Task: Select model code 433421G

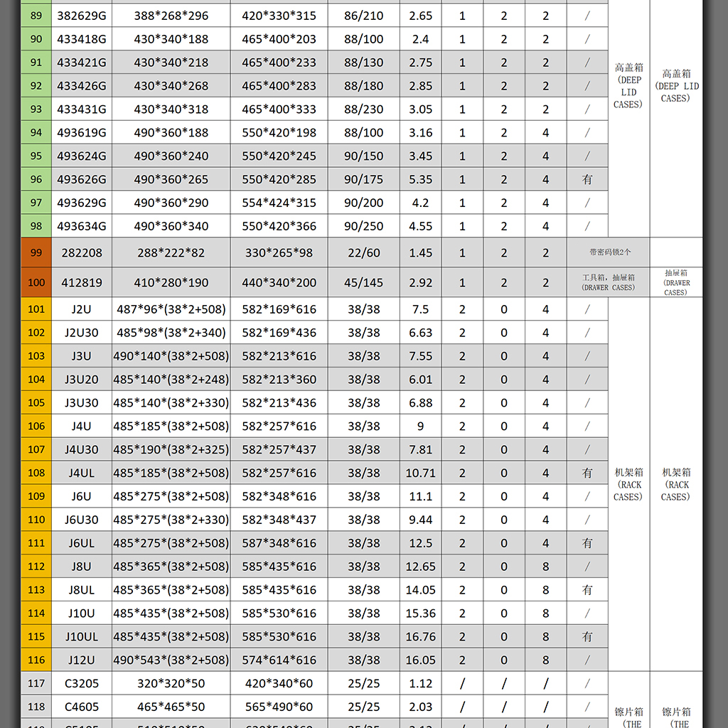Action: pos(81,63)
